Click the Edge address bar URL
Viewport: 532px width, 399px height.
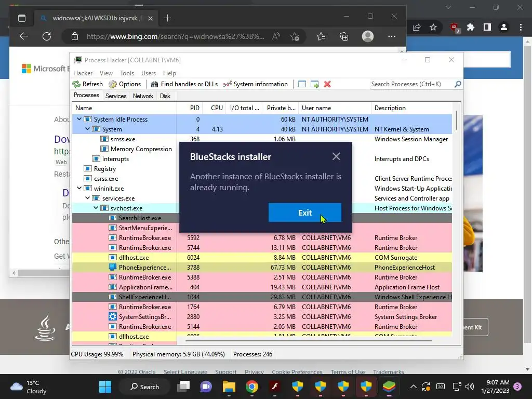click(x=176, y=36)
